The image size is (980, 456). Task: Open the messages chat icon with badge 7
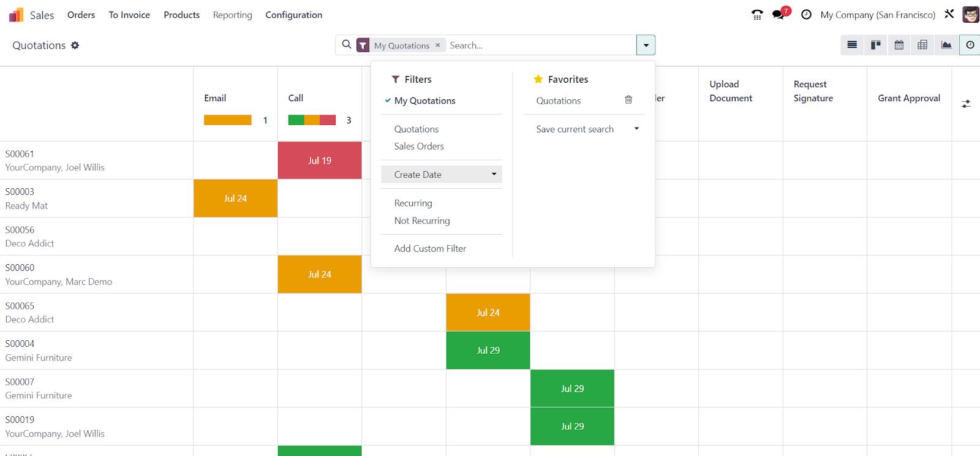click(x=780, y=13)
